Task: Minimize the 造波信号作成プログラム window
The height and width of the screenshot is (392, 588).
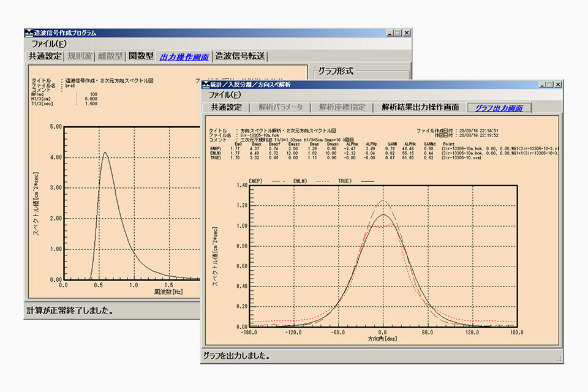Action: 390,33
